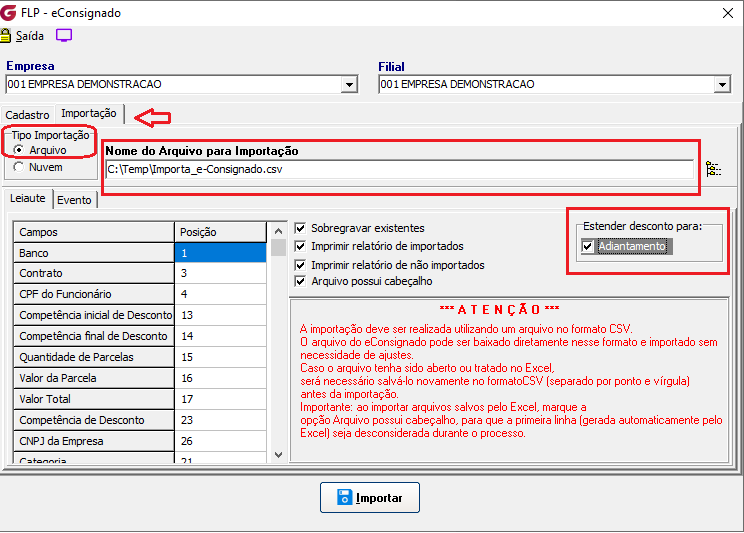Image resolution: width=744 pixels, height=533 pixels.
Task: Select the Banco row
Action: pos(93,253)
